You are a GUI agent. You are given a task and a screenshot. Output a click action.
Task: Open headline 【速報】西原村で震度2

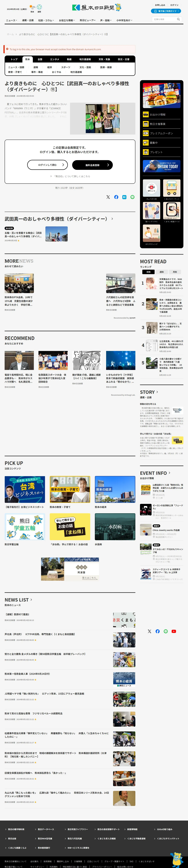[17, 614]
